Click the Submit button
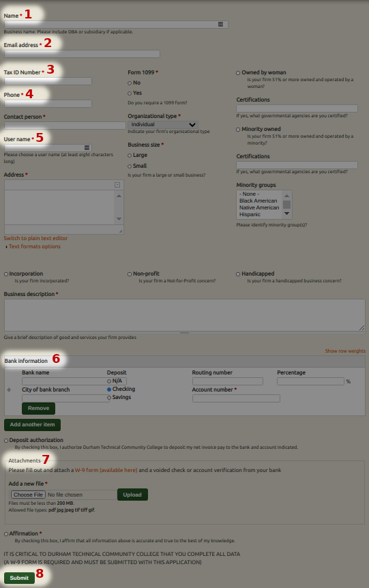The image size is (369, 588). [19, 578]
